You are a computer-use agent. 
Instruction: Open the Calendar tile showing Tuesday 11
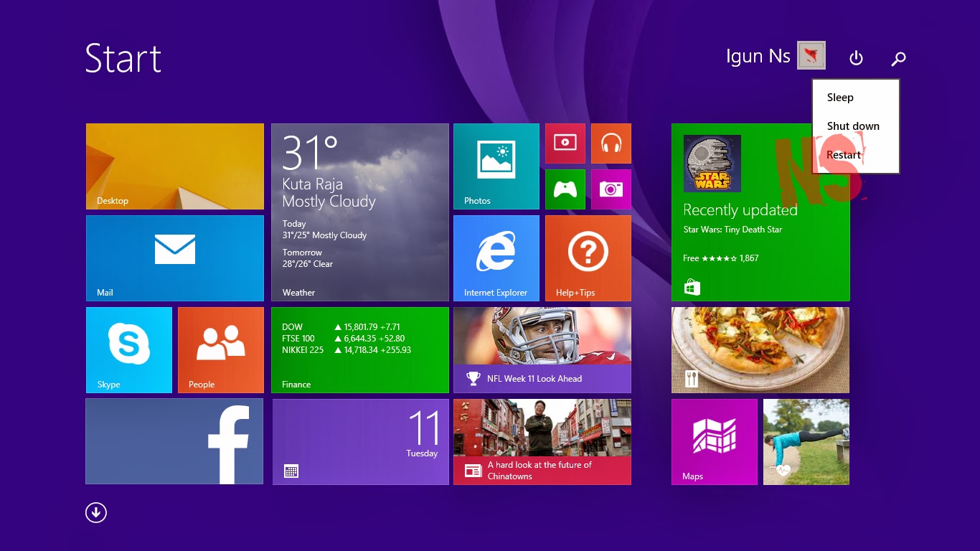click(361, 442)
